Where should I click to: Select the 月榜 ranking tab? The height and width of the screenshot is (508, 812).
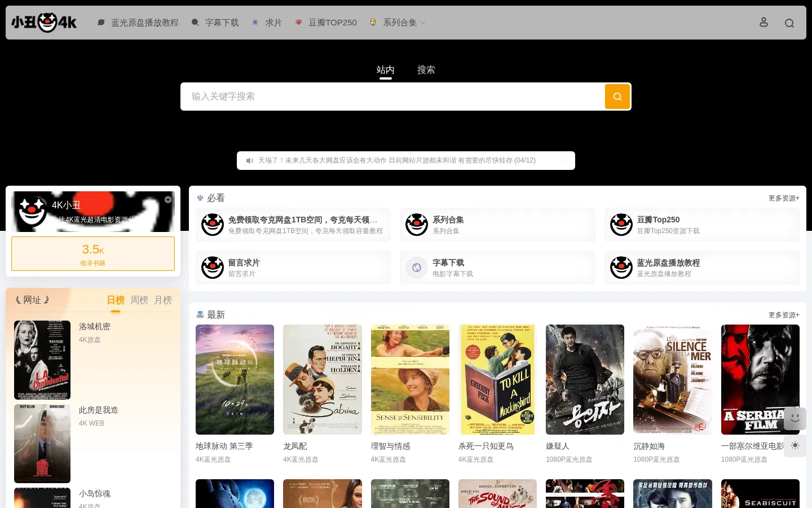[x=163, y=300]
